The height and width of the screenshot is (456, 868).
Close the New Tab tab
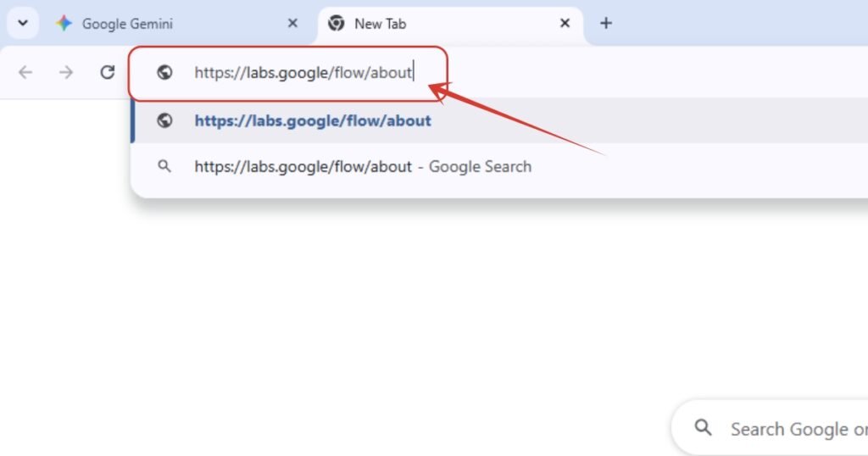tap(565, 24)
